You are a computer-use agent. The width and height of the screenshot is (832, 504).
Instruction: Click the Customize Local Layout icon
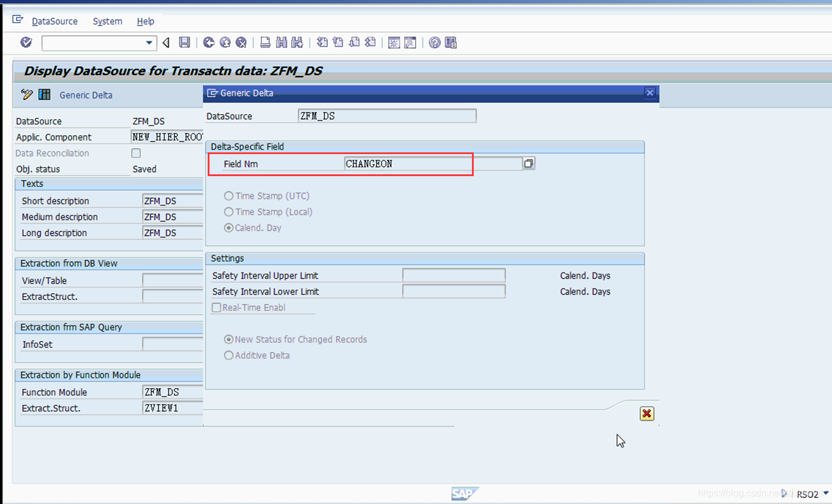click(x=451, y=42)
